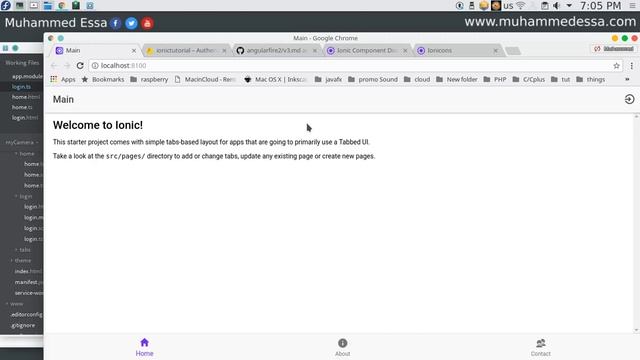640x360 pixels.
Task: Reload the localhost page
Action: point(80,65)
